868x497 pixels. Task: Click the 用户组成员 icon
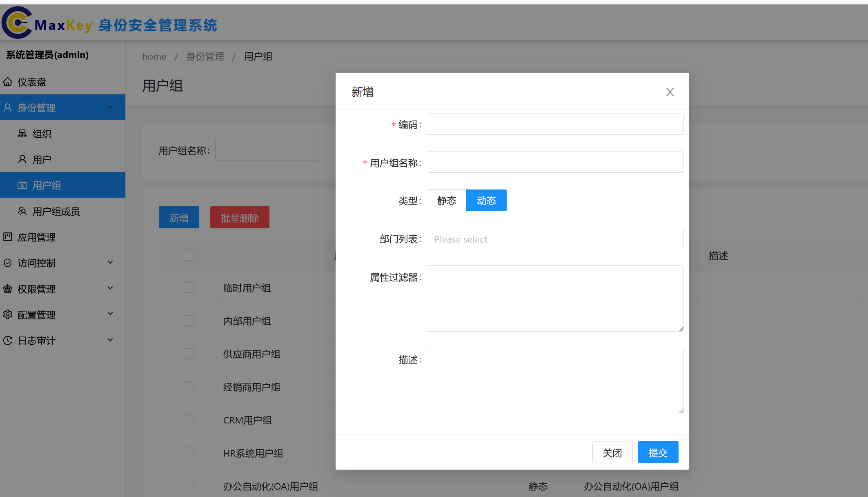pos(22,211)
